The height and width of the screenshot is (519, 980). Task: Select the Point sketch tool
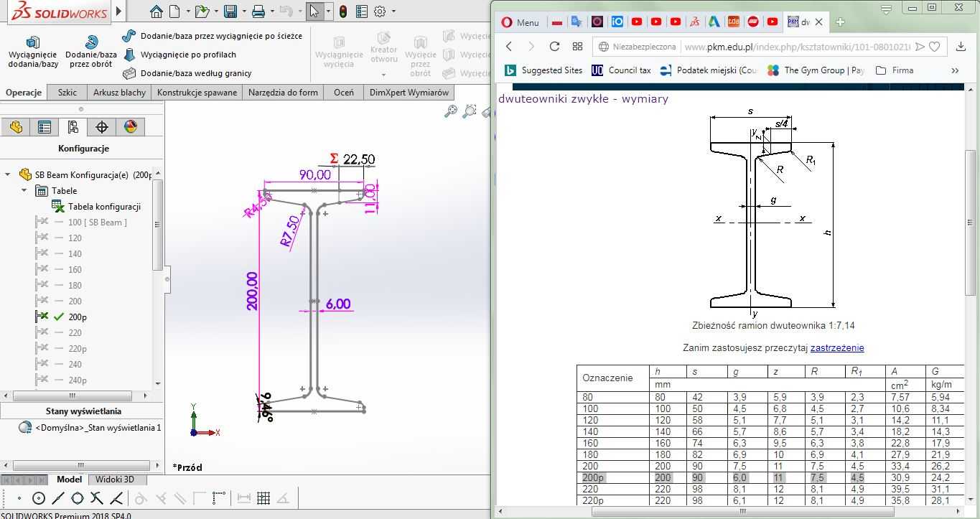coord(19,498)
